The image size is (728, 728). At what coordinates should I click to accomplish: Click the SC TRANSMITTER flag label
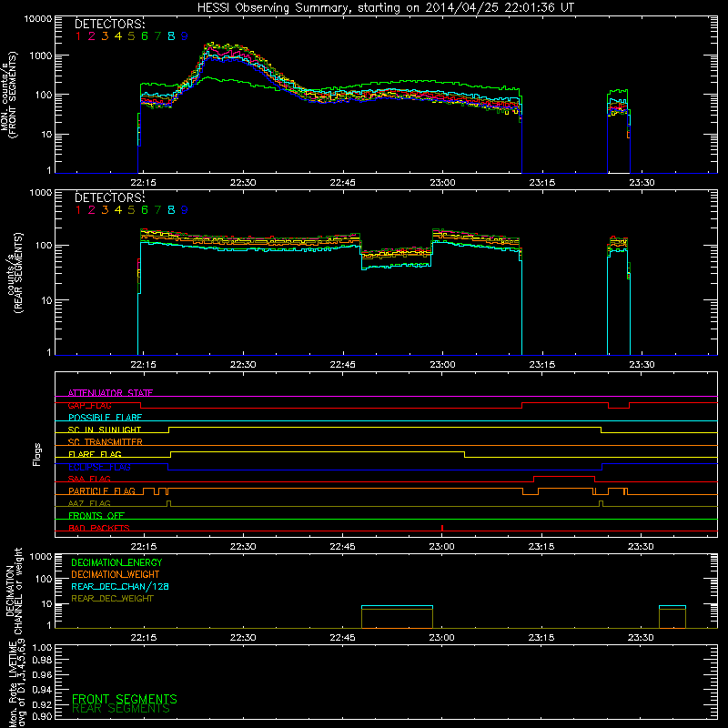click(106, 442)
